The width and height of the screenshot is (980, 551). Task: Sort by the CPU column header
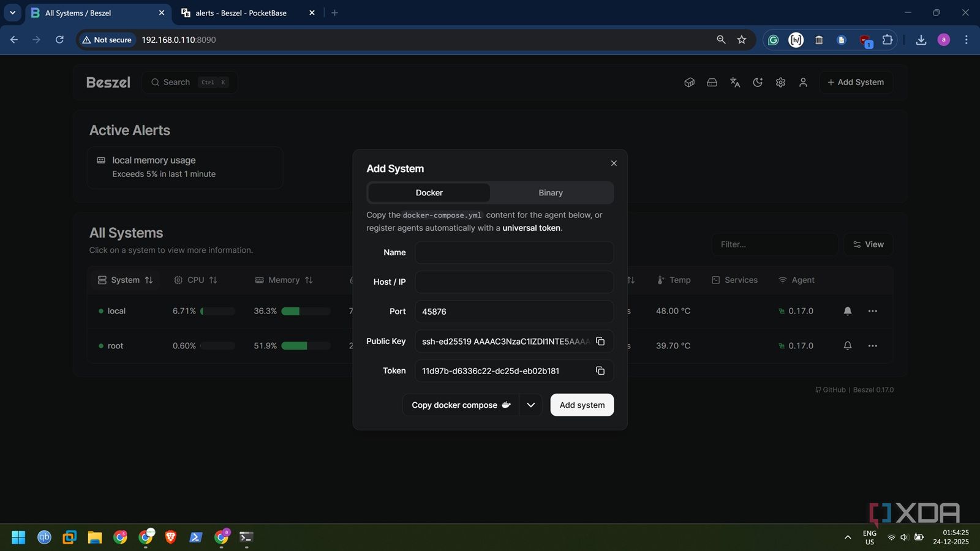[x=195, y=280]
